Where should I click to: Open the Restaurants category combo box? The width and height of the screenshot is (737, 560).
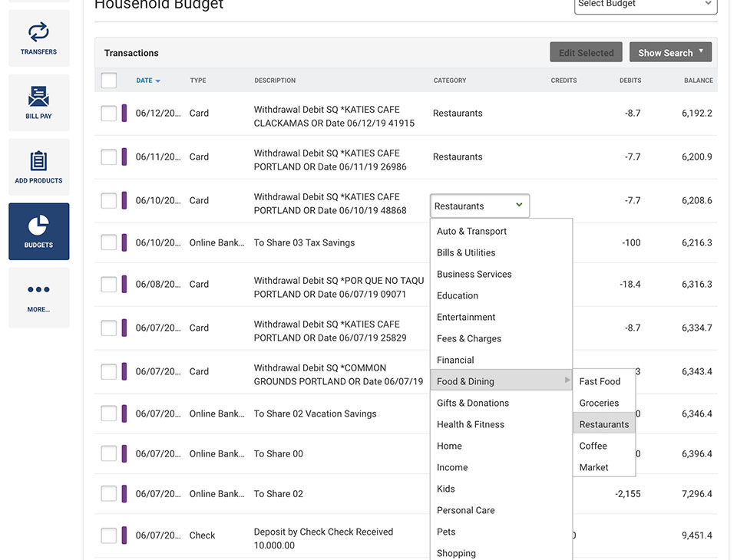[x=479, y=206]
